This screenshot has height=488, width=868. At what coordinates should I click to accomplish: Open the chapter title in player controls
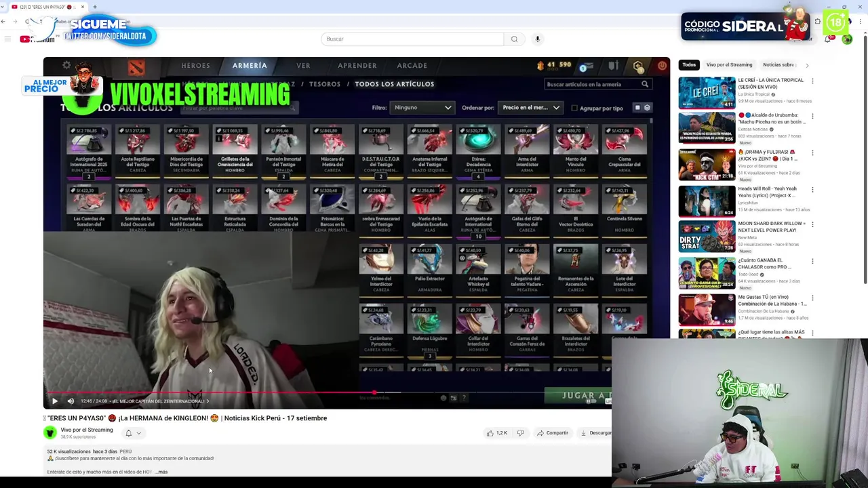[x=161, y=401]
